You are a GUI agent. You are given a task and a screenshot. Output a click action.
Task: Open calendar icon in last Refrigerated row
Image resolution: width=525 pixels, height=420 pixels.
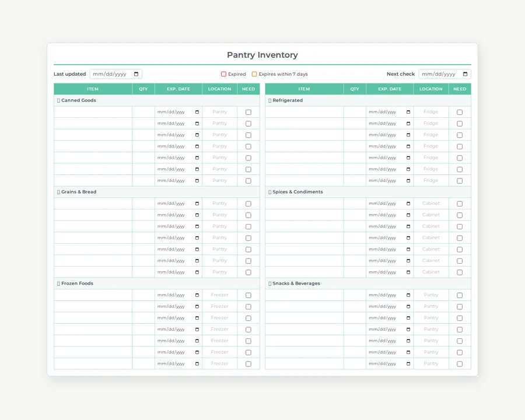coord(408,180)
